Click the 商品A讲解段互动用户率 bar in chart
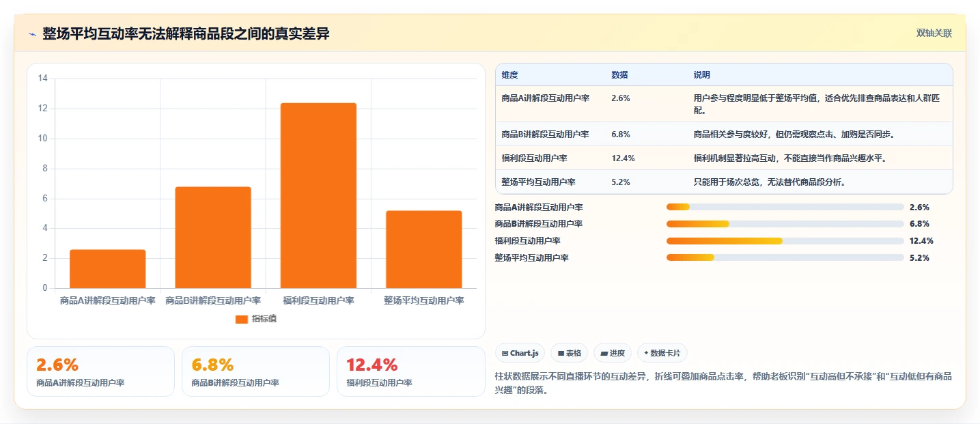This screenshot has width=980, height=424. (108, 269)
